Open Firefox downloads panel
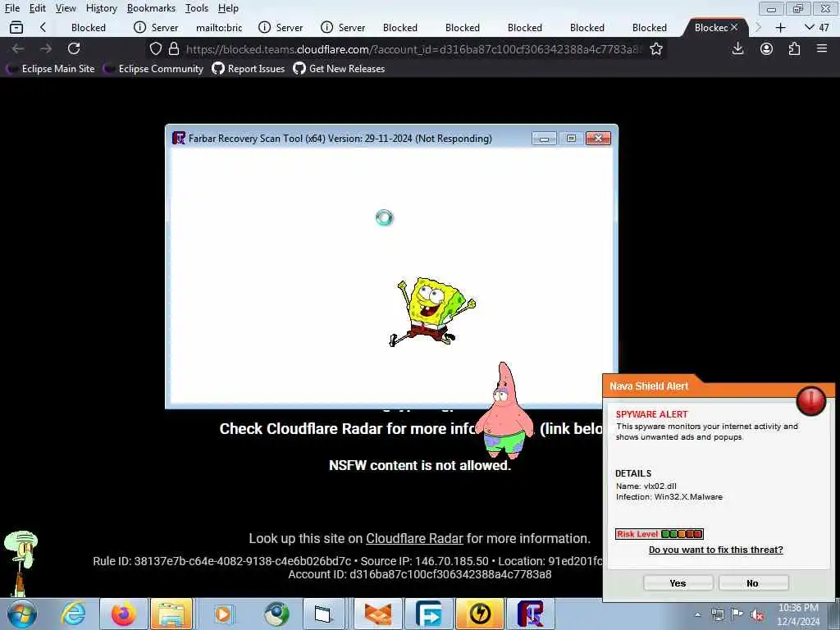Screen dimensions: 840x630 pos(737,48)
